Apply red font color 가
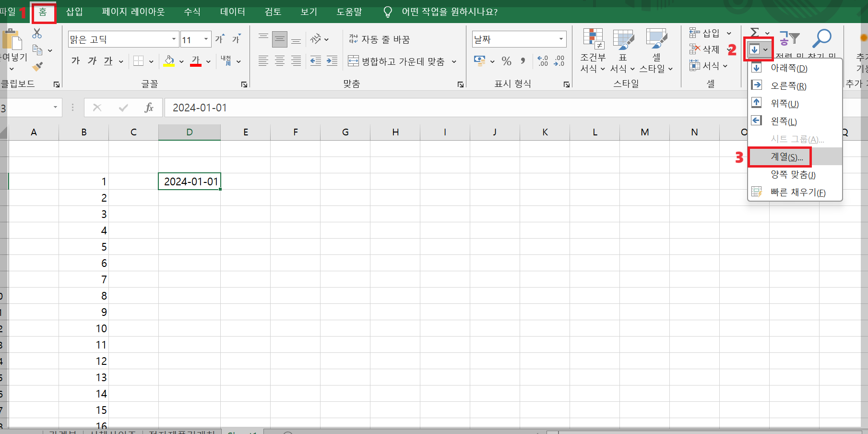The image size is (868, 434). [196, 61]
